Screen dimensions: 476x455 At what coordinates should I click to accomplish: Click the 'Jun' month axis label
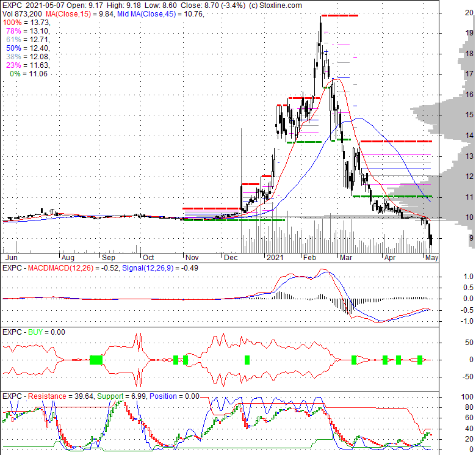12,258
